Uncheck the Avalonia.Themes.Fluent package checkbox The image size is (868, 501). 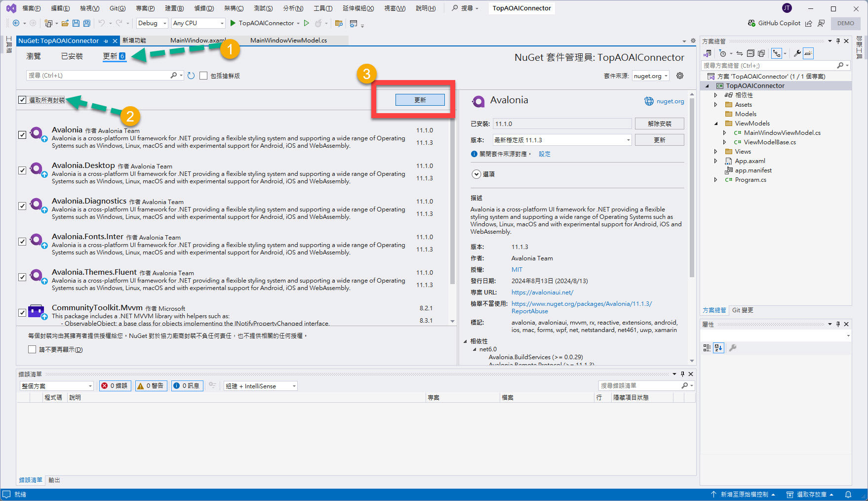[22, 277]
